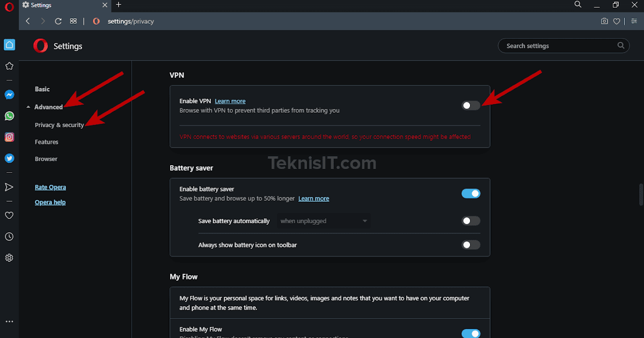Turn off Enable battery saver switch
Image resolution: width=644 pixels, height=338 pixels.
(471, 193)
